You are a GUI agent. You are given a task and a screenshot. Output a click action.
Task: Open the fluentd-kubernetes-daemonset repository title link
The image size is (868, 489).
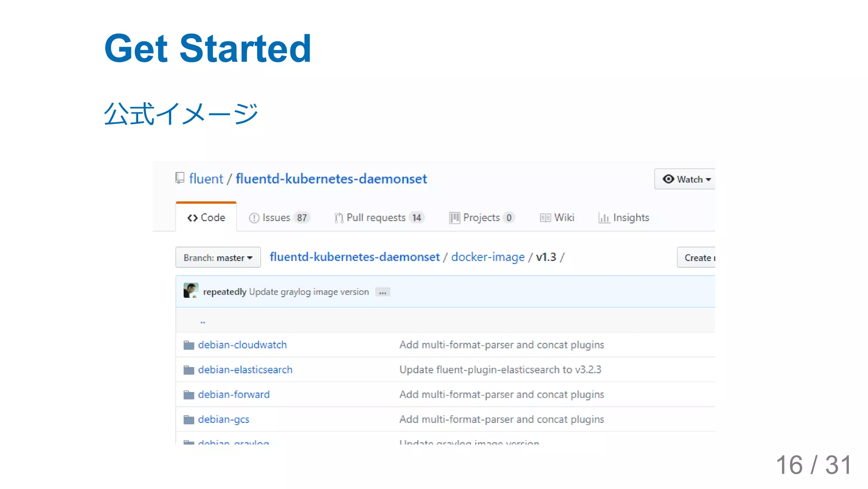tap(331, 179)
